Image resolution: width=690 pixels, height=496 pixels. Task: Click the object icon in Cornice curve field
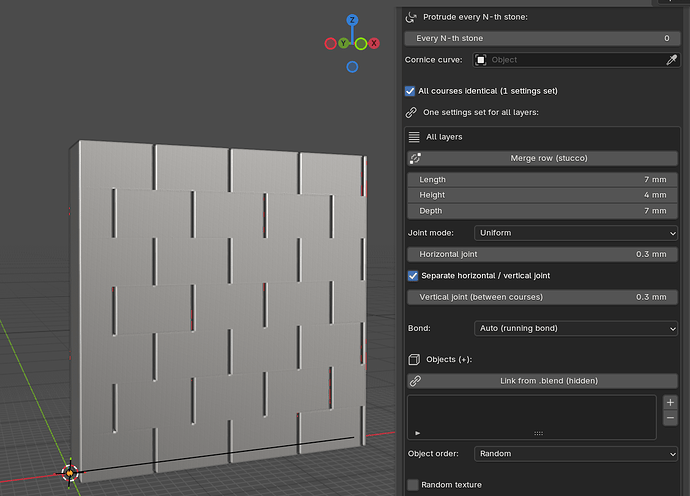point(481,60)
